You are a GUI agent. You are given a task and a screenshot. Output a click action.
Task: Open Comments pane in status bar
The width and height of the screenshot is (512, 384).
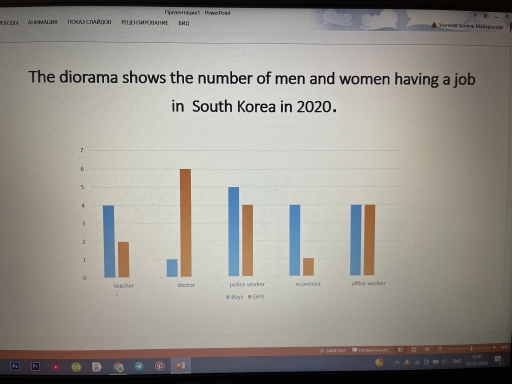(370, 350)
